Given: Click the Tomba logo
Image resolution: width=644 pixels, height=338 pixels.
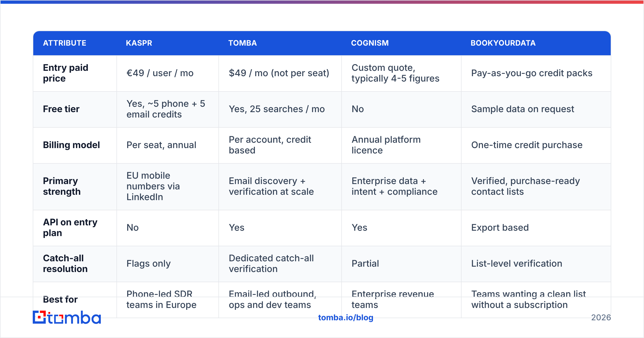Looking at the screenshot, I should tap(67, 317).
